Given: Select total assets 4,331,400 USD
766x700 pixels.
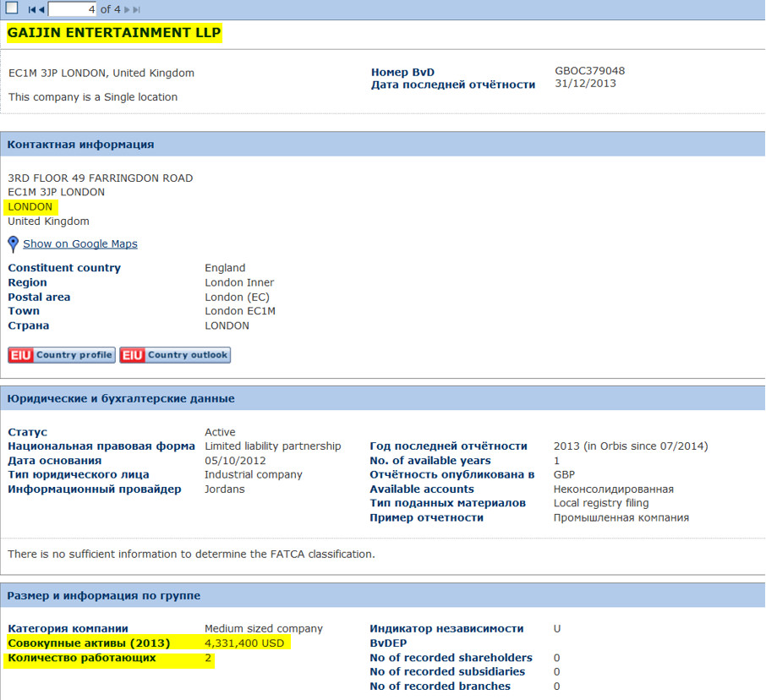Looking at the screenshot, I should tap(244, 643).
